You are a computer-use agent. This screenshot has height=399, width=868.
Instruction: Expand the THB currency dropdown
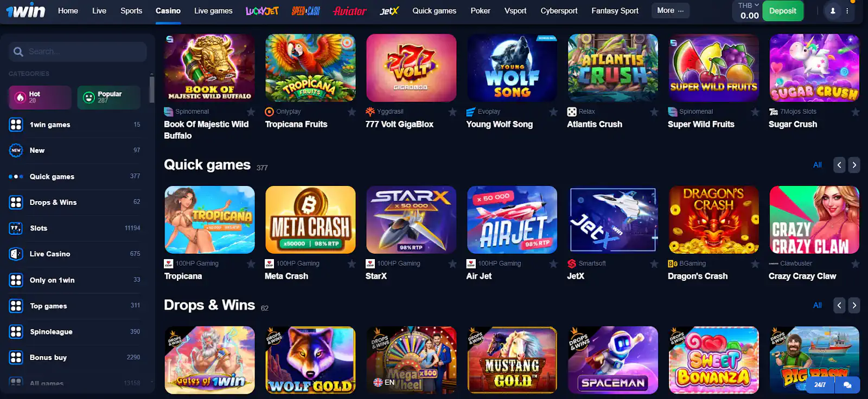pyautogui.click(x=749, y=5)
